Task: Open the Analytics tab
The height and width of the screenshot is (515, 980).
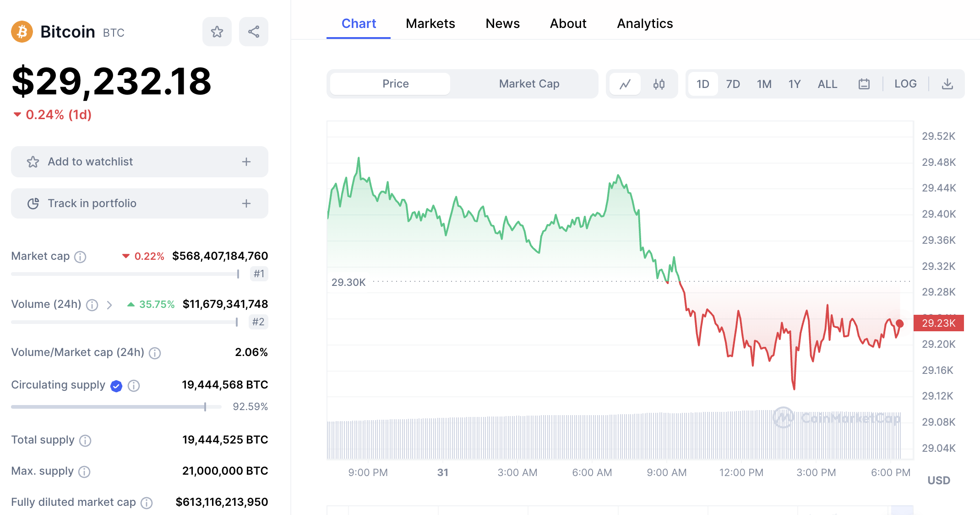Action: pos(645,23)
